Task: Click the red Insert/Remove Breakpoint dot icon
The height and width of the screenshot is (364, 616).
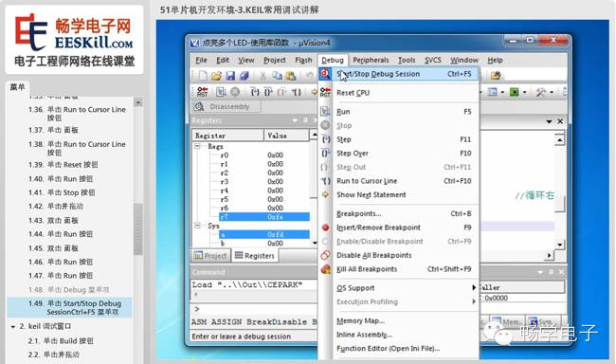Action: coord(325,227)
